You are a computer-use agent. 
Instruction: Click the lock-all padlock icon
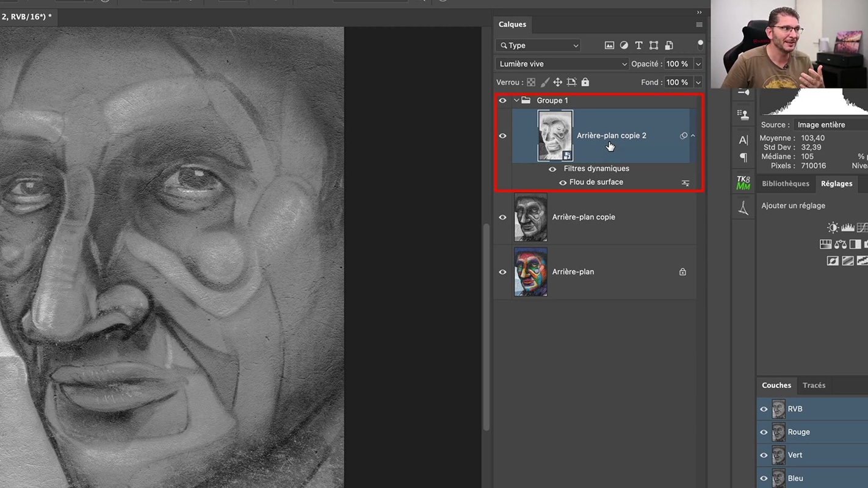(x=585, y=82)
